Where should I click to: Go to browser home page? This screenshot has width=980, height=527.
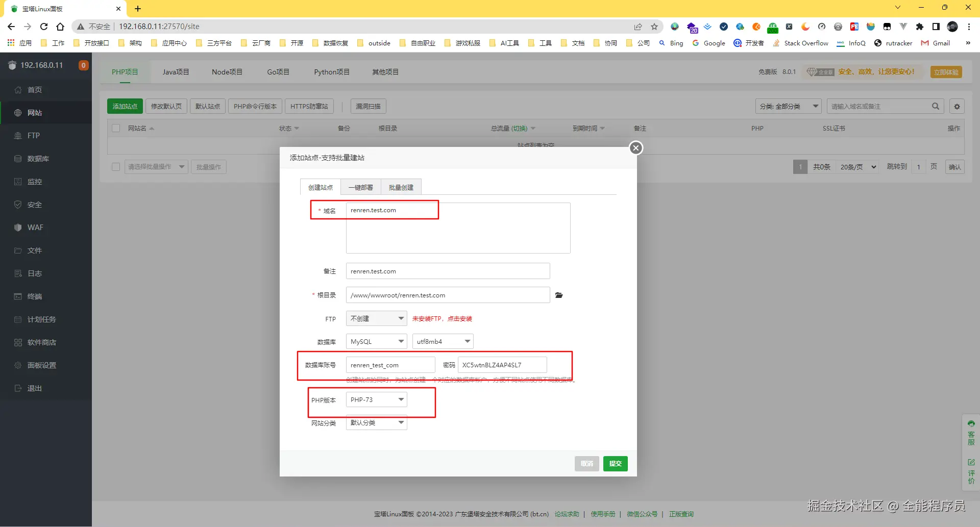click(60, 27)
